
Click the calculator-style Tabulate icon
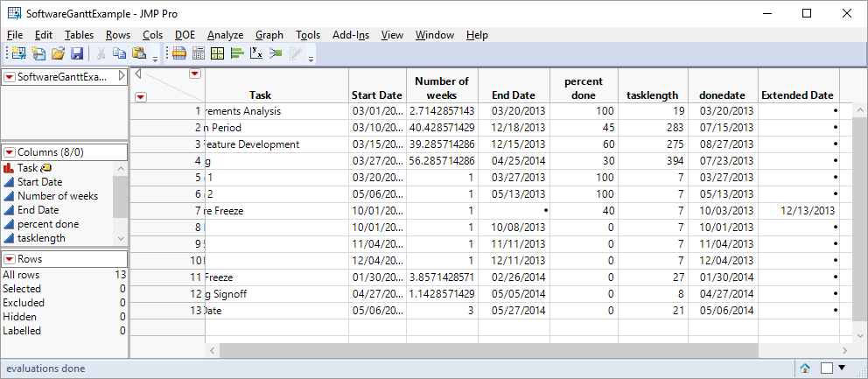tap(198, 53)
